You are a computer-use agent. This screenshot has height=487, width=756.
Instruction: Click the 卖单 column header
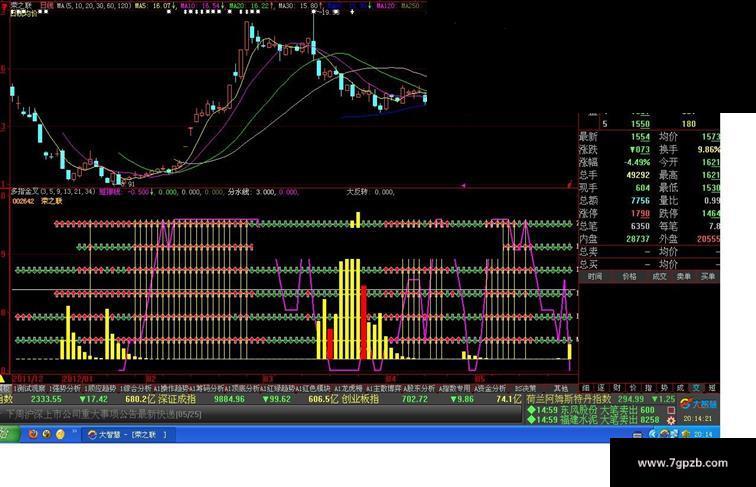point(684,276)
